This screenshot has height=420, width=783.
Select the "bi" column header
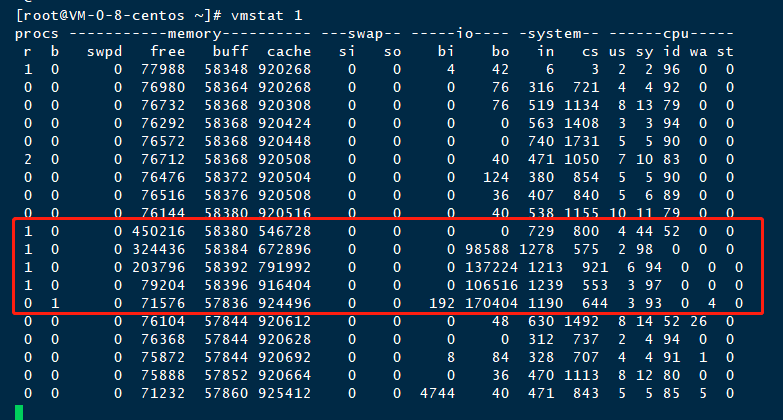tap(445, 51)
